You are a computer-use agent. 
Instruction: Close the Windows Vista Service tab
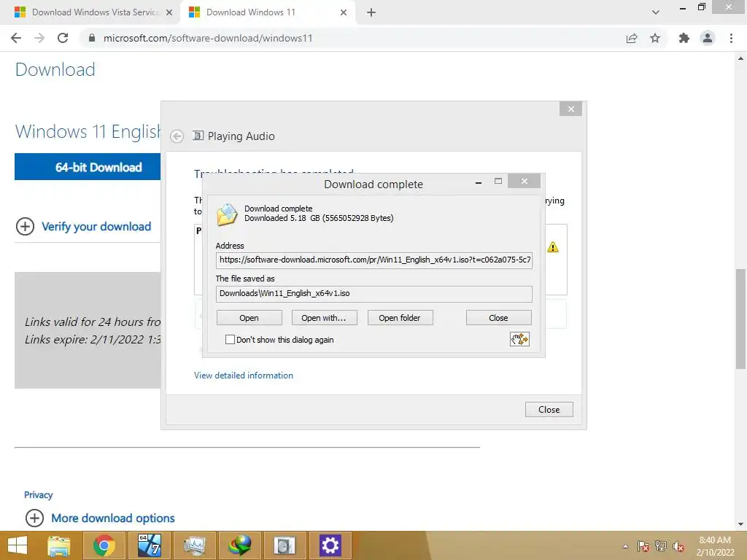click(169, 13)
